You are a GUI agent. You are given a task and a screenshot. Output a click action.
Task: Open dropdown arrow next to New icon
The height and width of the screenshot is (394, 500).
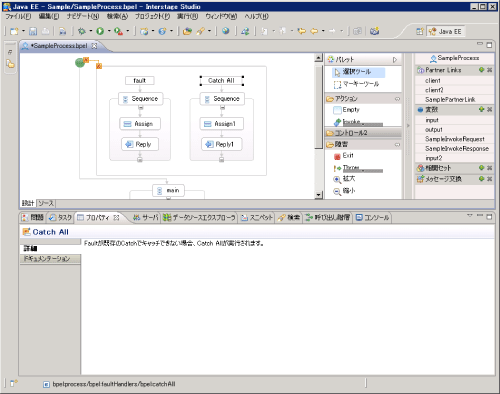23,31
